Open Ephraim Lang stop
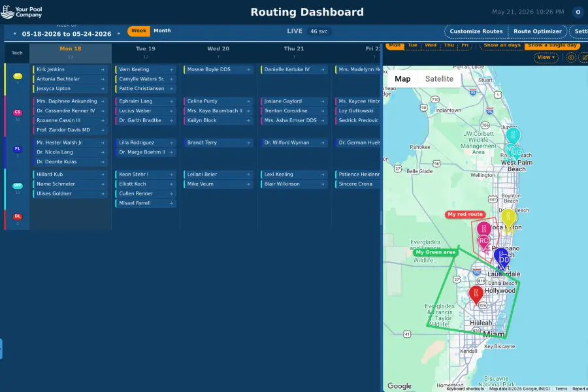588x392 pixels. [146, 101]
